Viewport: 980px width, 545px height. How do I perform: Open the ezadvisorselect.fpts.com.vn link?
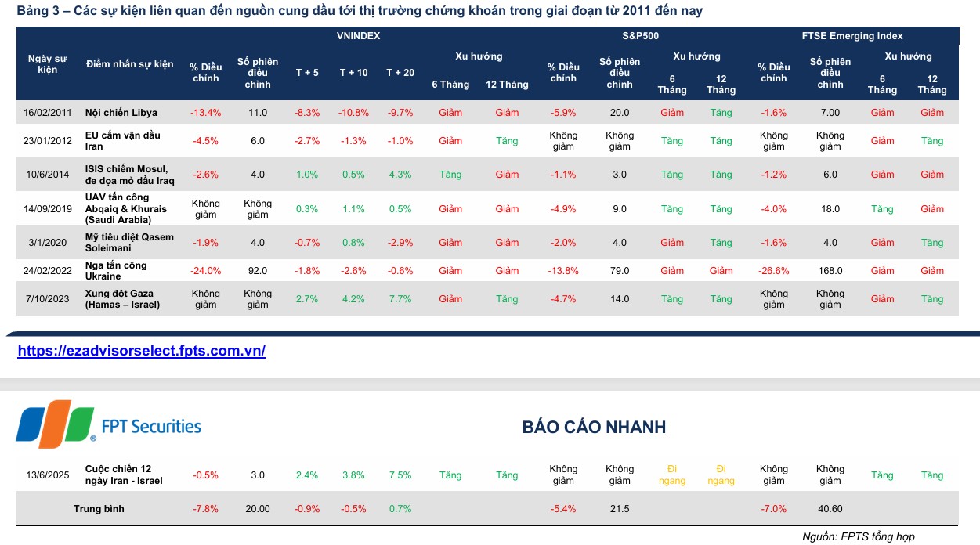pyautogui.click(x=142, y=351)
